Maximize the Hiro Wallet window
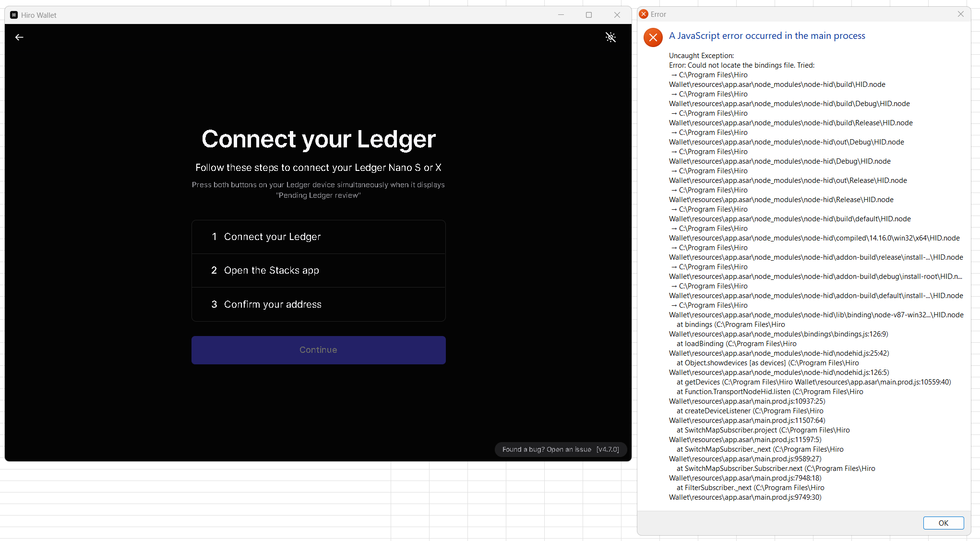 tap(589, 15)
